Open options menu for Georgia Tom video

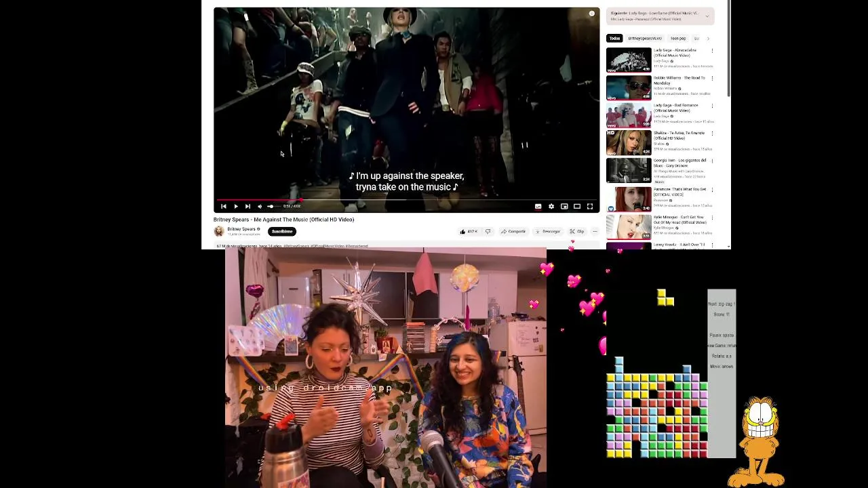coord(712,161)
